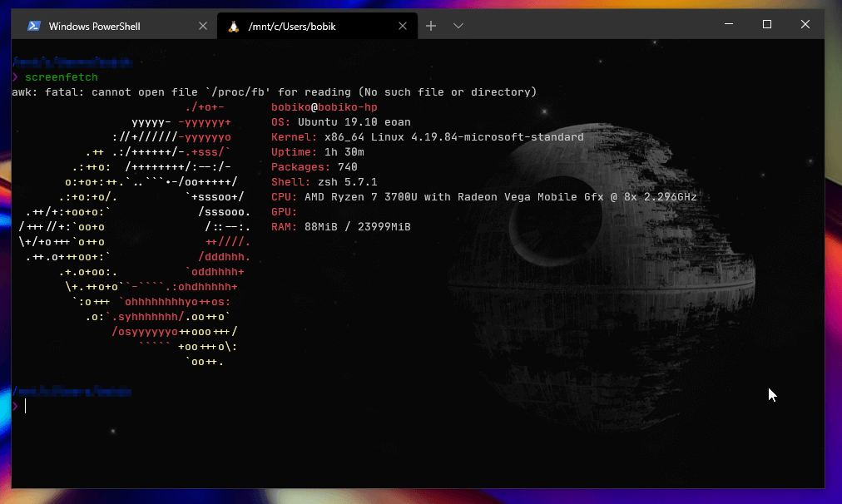The height and width of the screenshot is (504, 842).
Task: Close the terminal window
Action: pyautogui.click(x=805, y=24)
